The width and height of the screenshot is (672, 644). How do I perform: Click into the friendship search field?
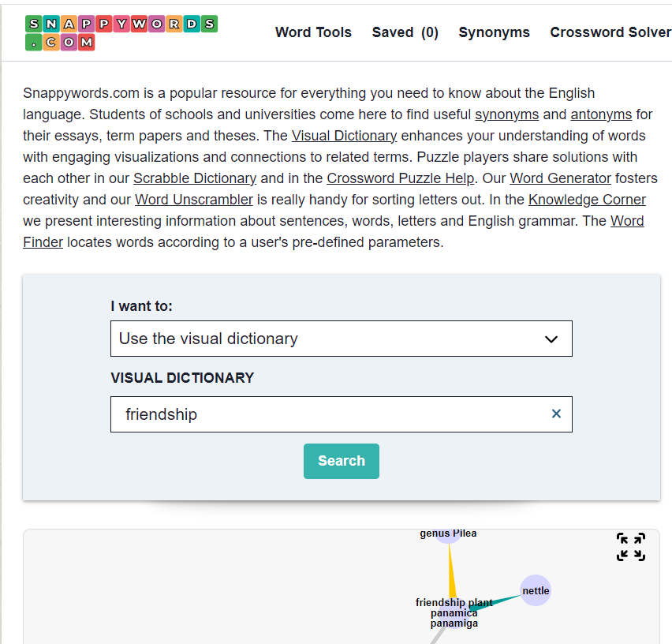[x=331, y=414]
